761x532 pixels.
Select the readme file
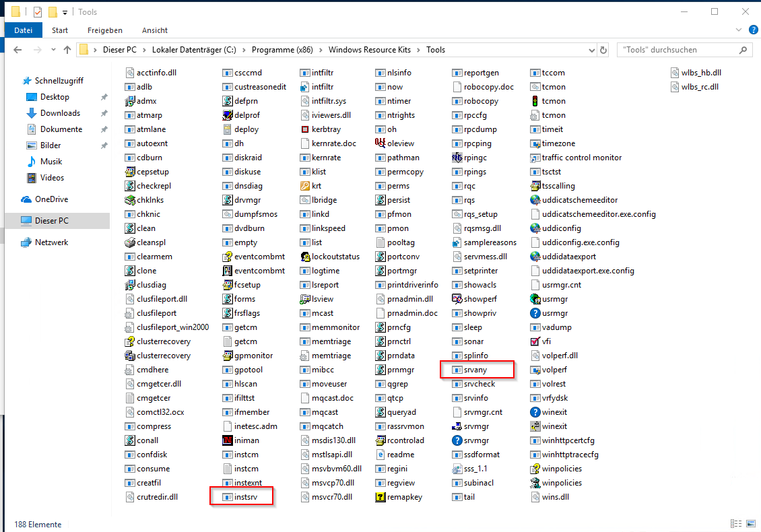tap(395, 455)
